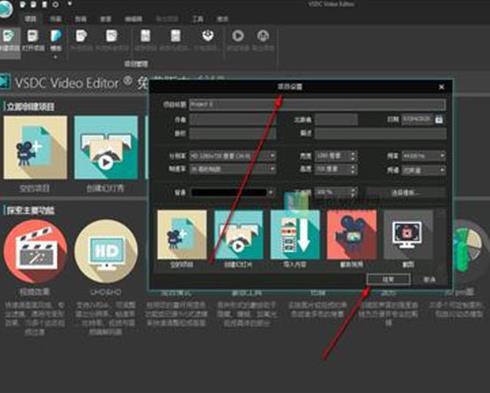Viewport: 490px width, 393px height.
Task: Click the Select template button
Action: 406,193
